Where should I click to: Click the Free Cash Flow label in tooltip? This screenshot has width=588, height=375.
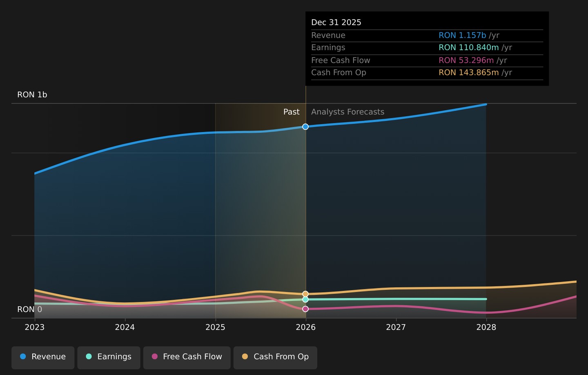[x=341, y=60]
